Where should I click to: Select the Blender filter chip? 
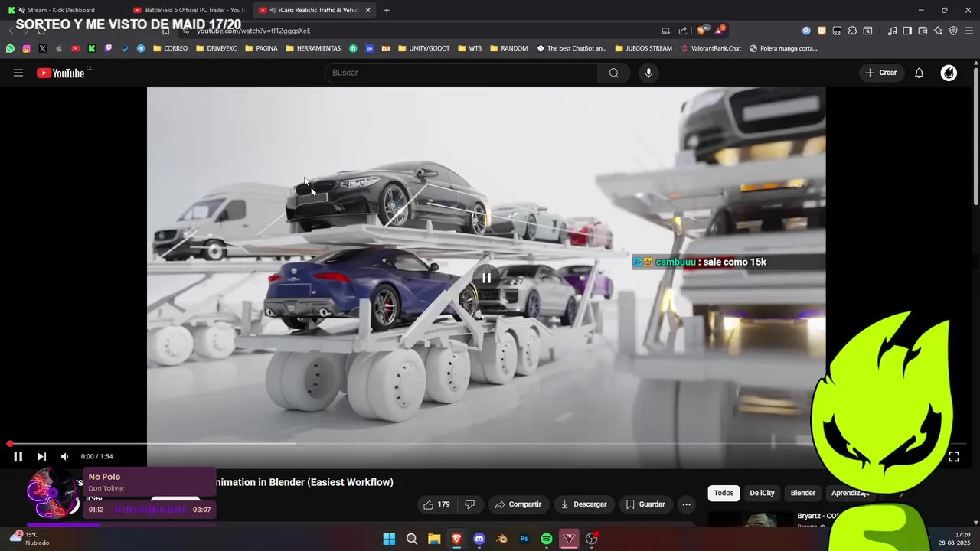click(802, 493)
